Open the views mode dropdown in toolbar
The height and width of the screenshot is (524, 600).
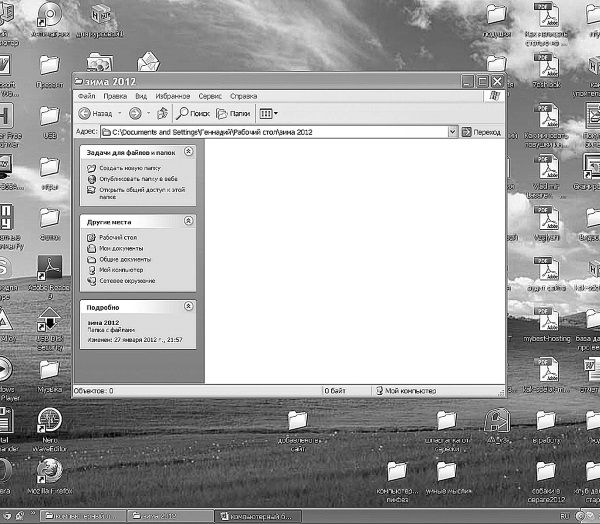[268, 114]
